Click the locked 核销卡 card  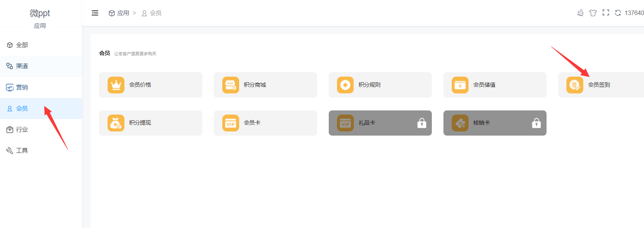pos(495,123)
